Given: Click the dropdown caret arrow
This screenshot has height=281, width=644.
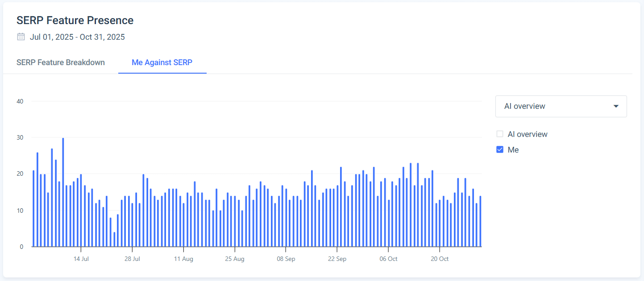Looking at the screenshot, I should pos(616,106).
